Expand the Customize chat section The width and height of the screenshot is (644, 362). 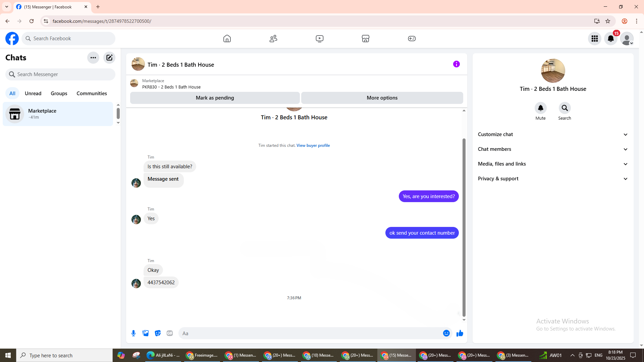(x=553, y=134)
